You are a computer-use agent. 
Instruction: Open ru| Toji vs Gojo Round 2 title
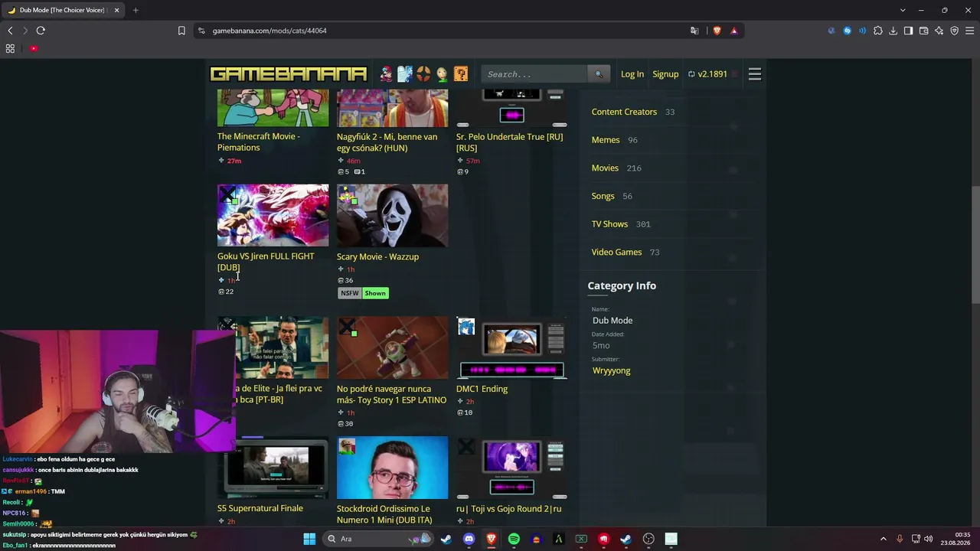tap(508, 509)
